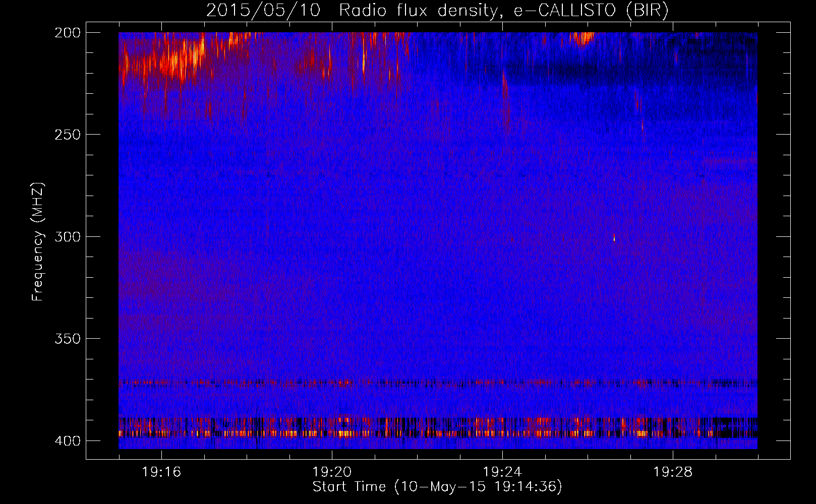Click the 'Start Time (10-May-15 19:14:36)' label
Image resolution: width=816 pixels, height=504 pixels.
[x=437, y=487]
